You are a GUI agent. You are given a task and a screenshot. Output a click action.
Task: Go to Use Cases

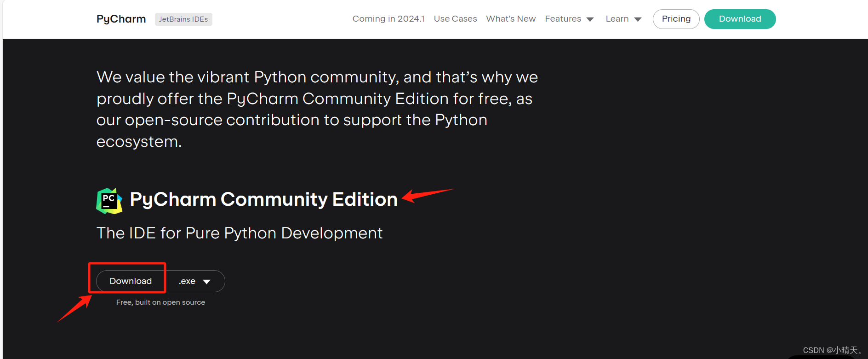coord(455,19)
